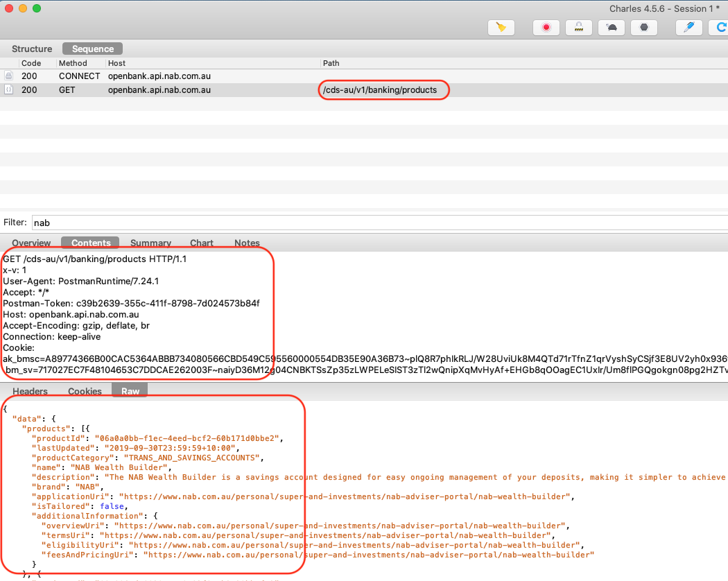Toggle SSL Proxying padlock icon

(x=578, y=27)
